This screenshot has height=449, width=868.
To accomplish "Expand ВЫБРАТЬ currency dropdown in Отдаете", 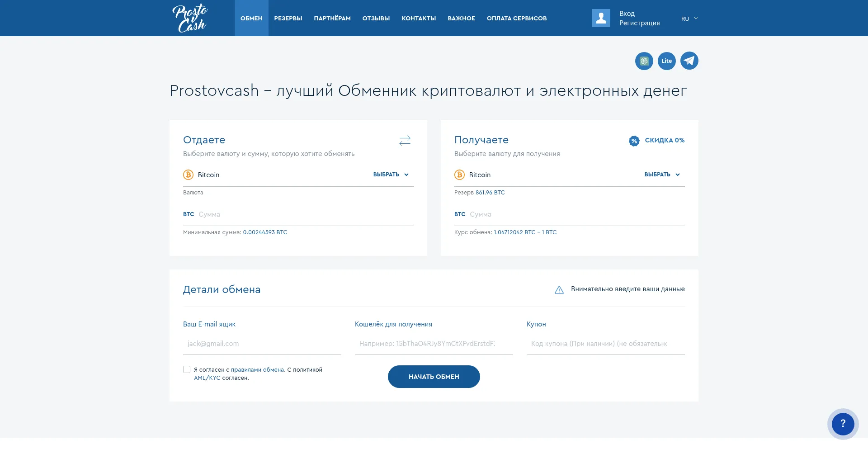I will (391, 175).
